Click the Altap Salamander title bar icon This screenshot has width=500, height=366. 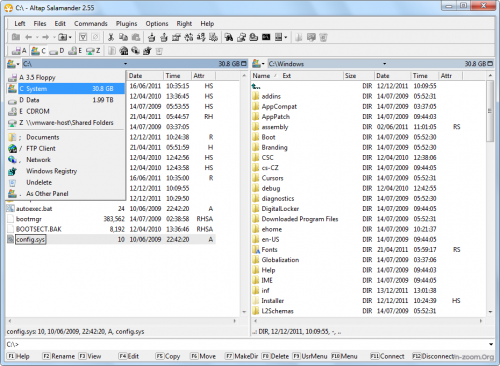[9, 7]
